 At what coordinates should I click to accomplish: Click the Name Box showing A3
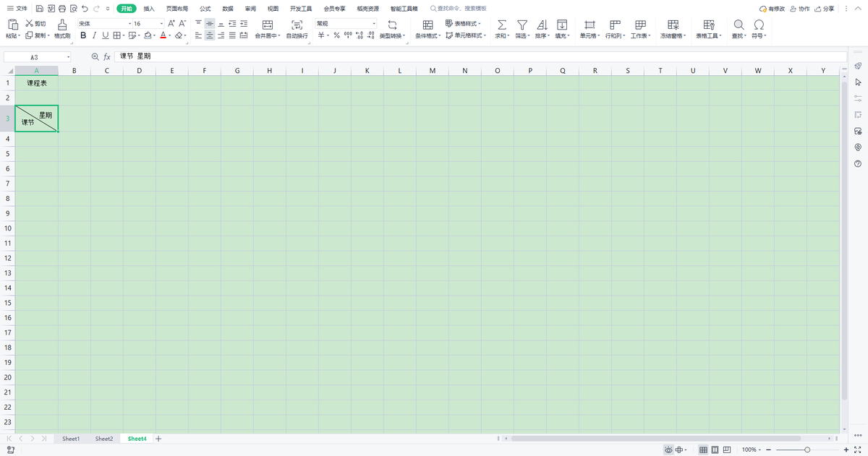pyautogui.click(x=35, y=56)
